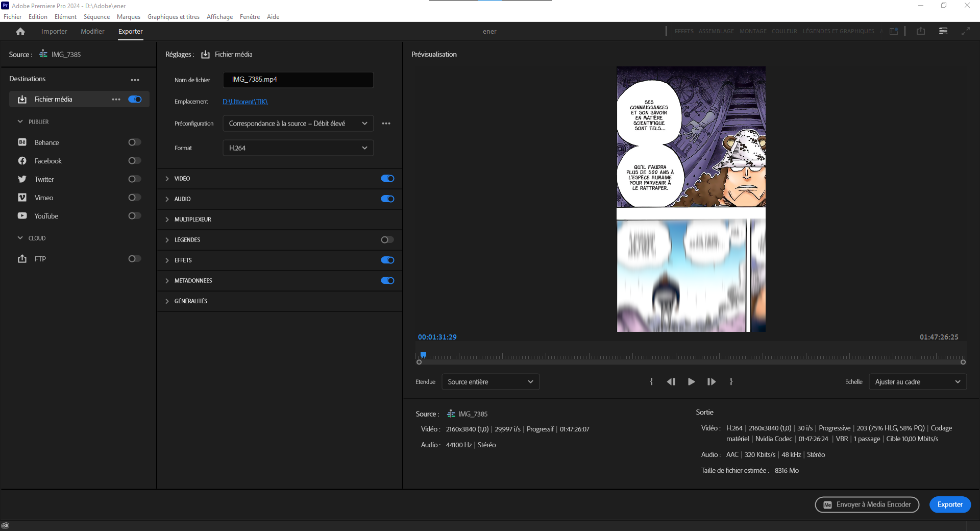Go to the Home screen icon

point(20,32)
